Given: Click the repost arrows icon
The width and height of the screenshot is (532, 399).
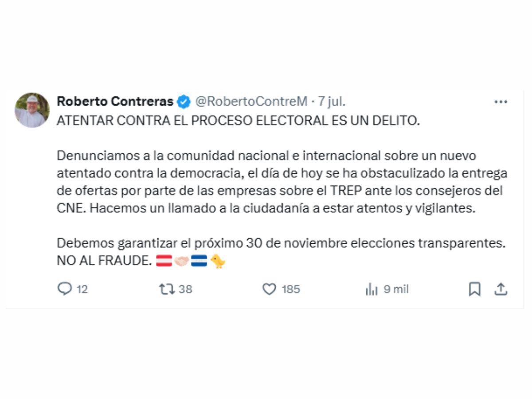Looking at the screenshot, I should tap(167, 289).
